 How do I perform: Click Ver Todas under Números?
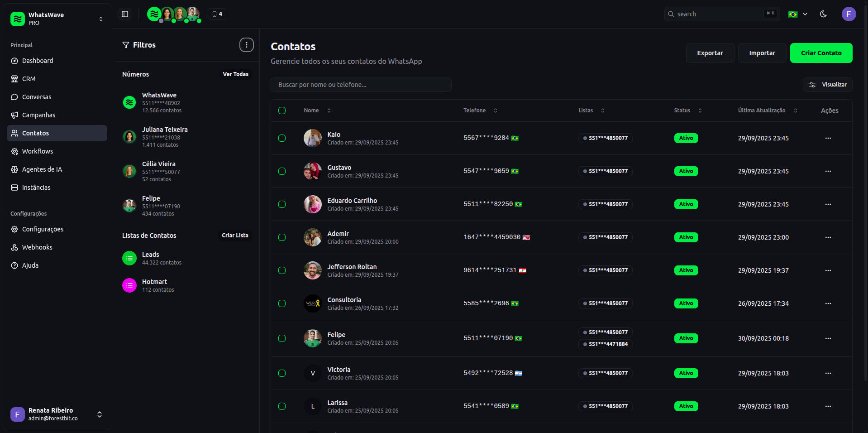tap(235, 74)
